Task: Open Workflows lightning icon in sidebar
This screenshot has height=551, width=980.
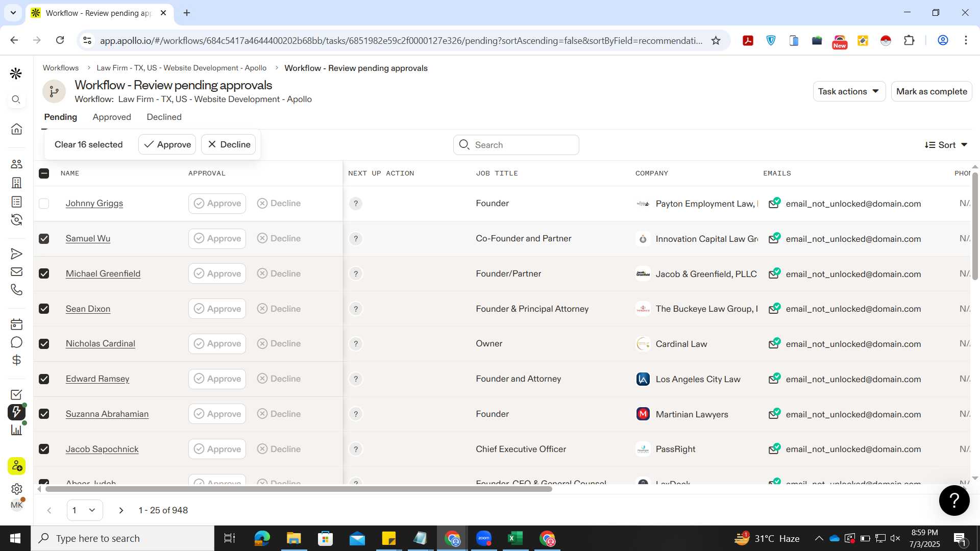Action: (x=16, y=412)
